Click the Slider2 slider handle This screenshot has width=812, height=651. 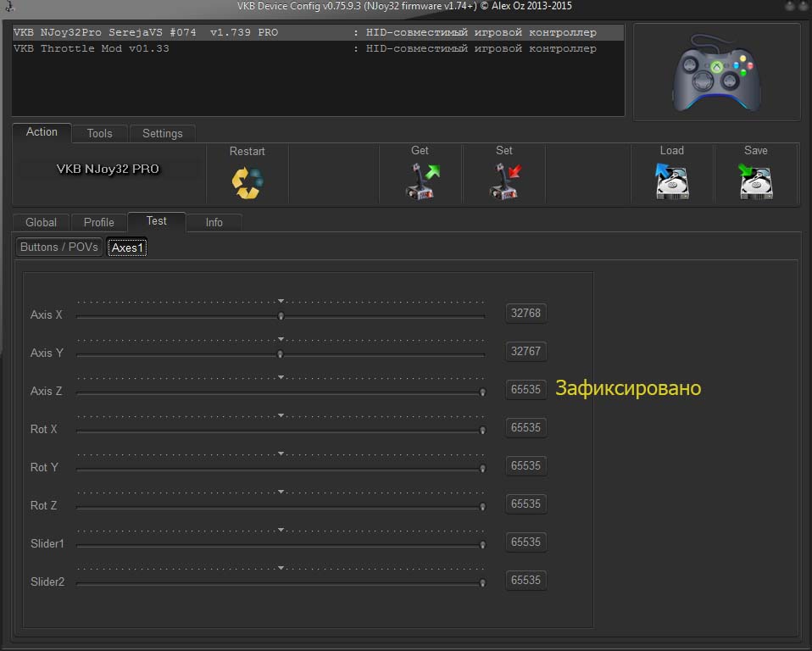pyautogui.click(x=482, y=582)
